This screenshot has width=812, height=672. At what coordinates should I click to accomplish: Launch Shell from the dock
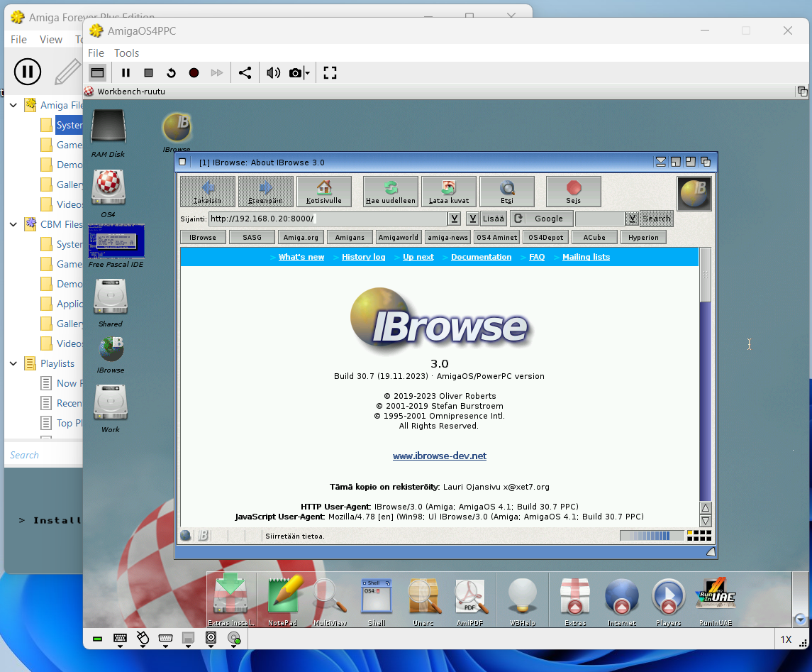click(377, 600)
